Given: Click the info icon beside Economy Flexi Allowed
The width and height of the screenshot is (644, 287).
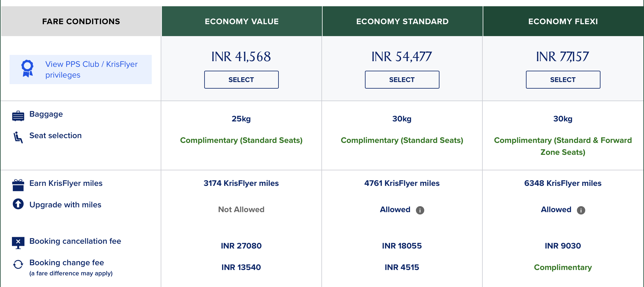Looking at the screenshot, I should (580, 210).
